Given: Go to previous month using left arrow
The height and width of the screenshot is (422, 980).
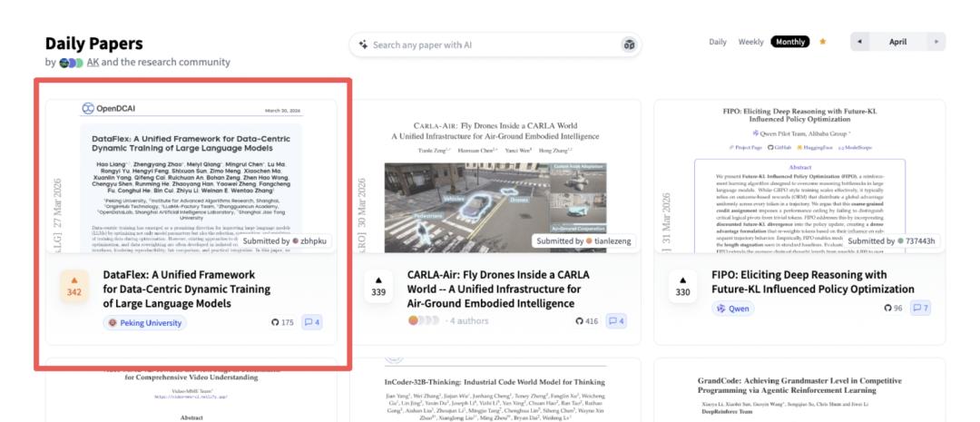Looking at the screenshot, I should coord(860,42).
